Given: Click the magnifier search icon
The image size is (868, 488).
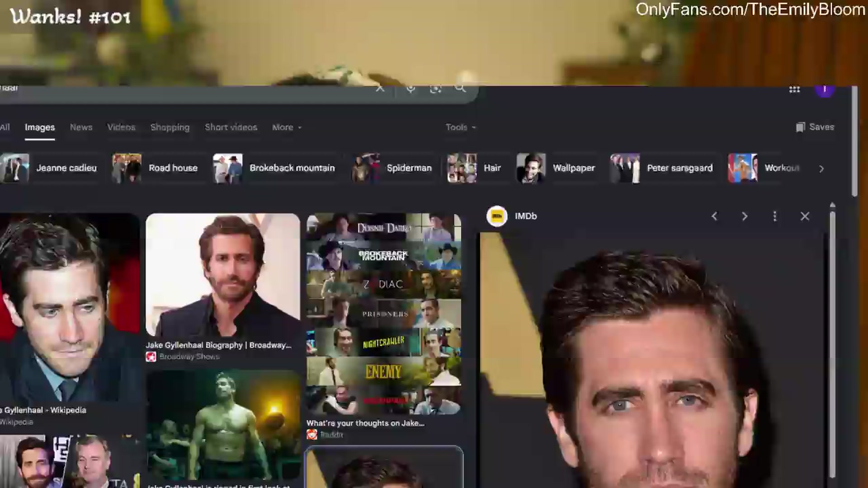Looking at the screenshot, I should [x=460, y=89].
